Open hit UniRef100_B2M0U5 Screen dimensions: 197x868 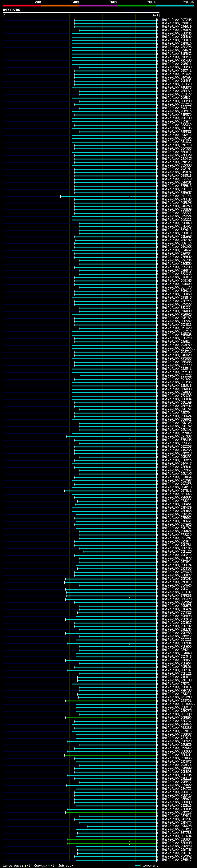pos(176,843)
